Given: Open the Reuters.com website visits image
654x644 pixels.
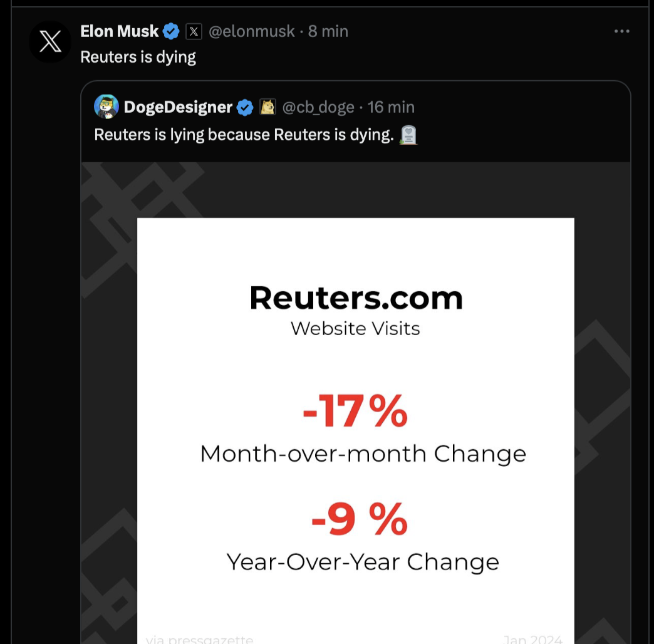Looking at the screenshot, I should click(356, 403).
